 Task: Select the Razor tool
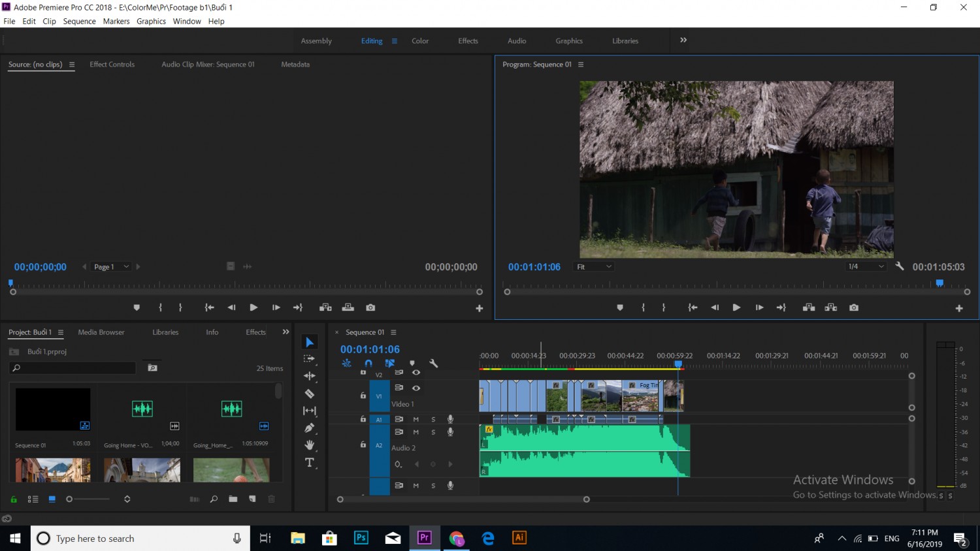(x=310, y=394)
